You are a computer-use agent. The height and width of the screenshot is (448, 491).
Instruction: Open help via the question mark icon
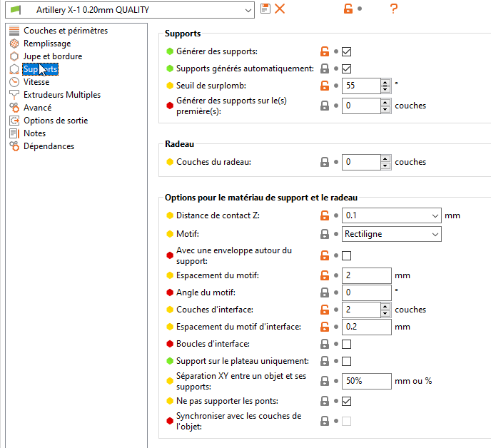(394, 9)
